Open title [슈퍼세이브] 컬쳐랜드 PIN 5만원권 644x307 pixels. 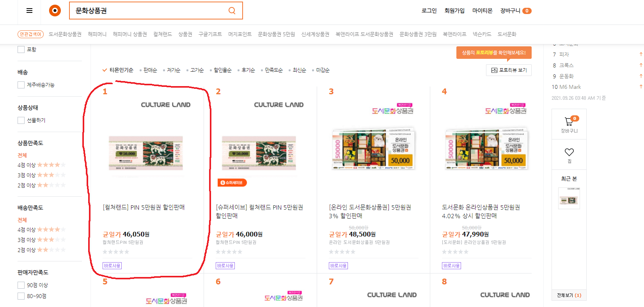tap(259, 212)
